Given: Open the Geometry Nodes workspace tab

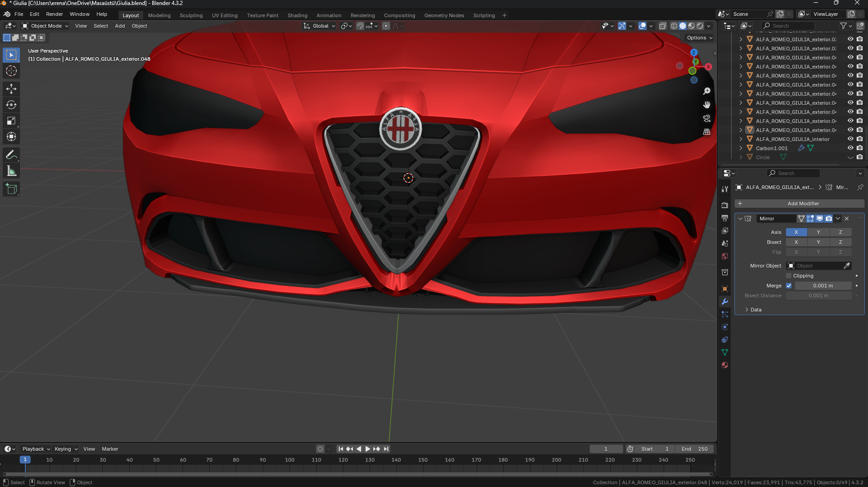Looking at the screenshot, I should 444,15.
